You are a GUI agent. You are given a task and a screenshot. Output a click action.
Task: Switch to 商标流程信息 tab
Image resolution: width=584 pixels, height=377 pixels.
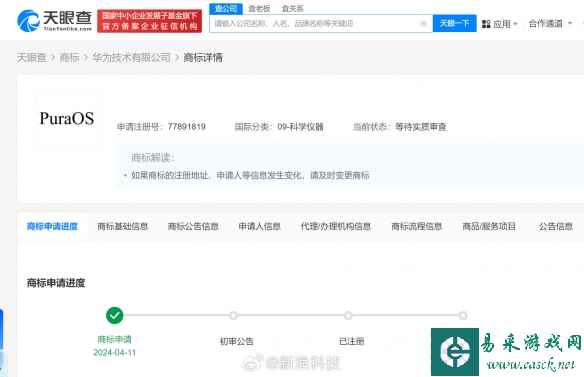416,226
